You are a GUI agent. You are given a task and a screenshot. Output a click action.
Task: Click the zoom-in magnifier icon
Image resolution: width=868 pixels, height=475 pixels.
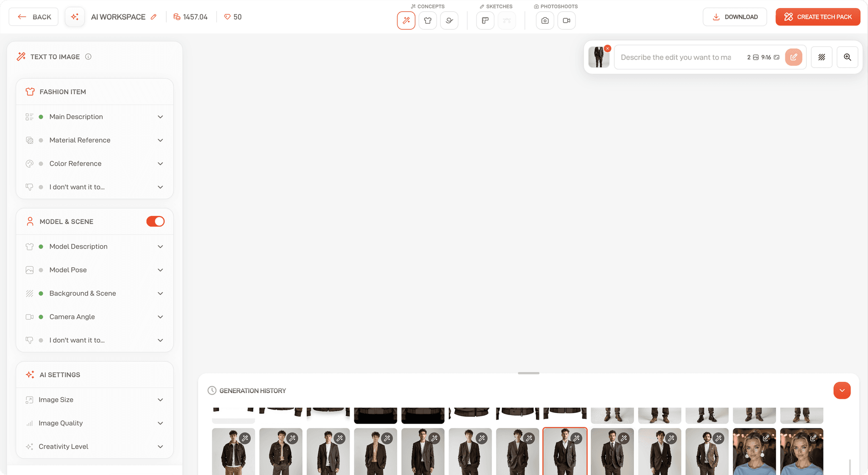click(847, 57)
